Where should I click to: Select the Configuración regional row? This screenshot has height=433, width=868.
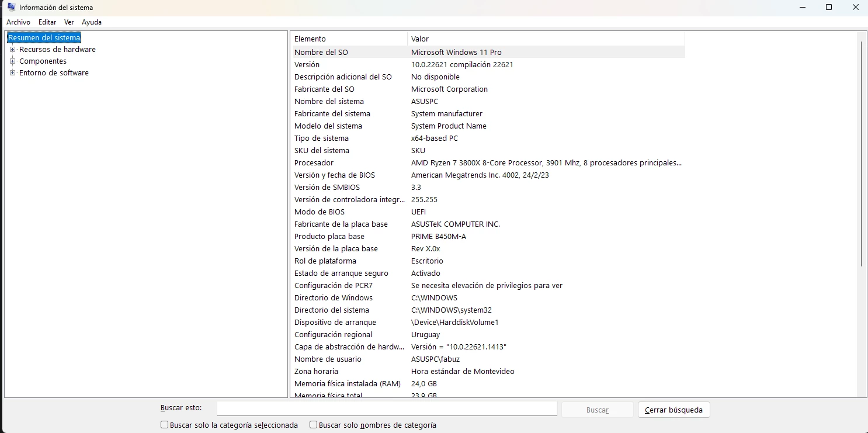tap(488, 334)
